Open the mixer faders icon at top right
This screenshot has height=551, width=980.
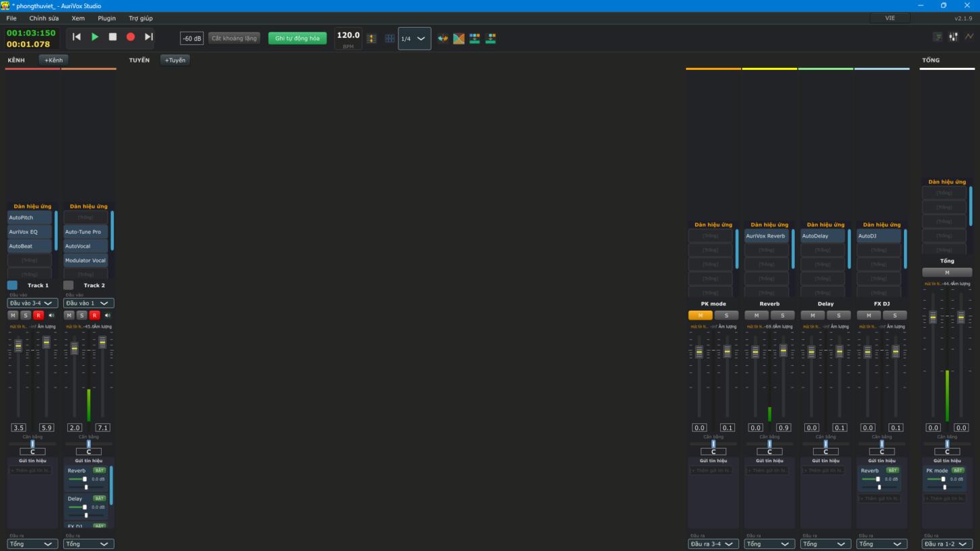point(953,36)
